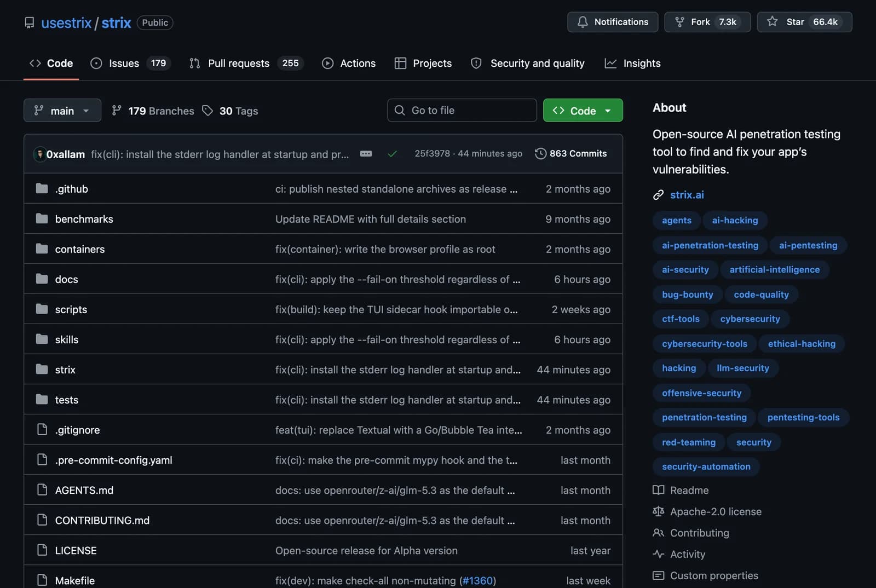
Task: Open the Insights tab
Action: [632, 64]
